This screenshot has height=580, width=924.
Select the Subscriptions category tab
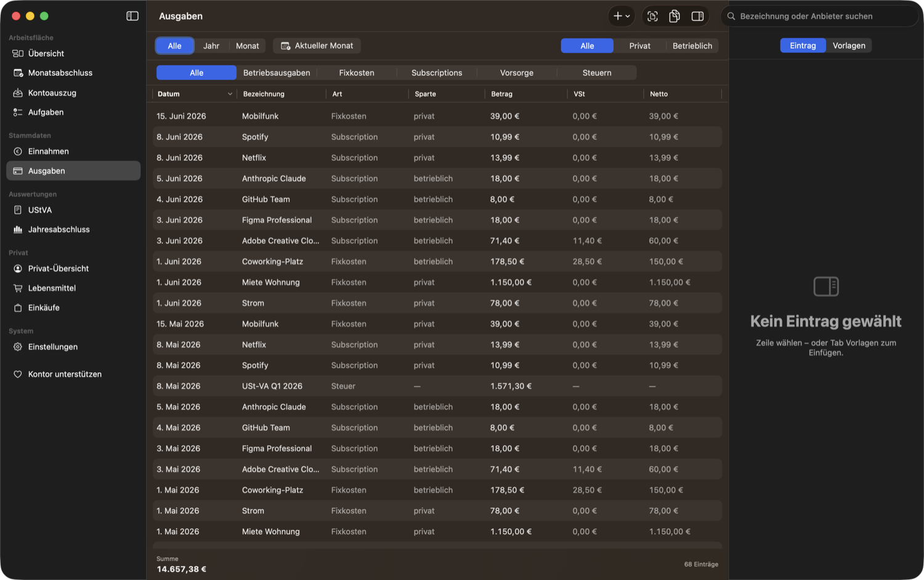click(x=437, y=73)
